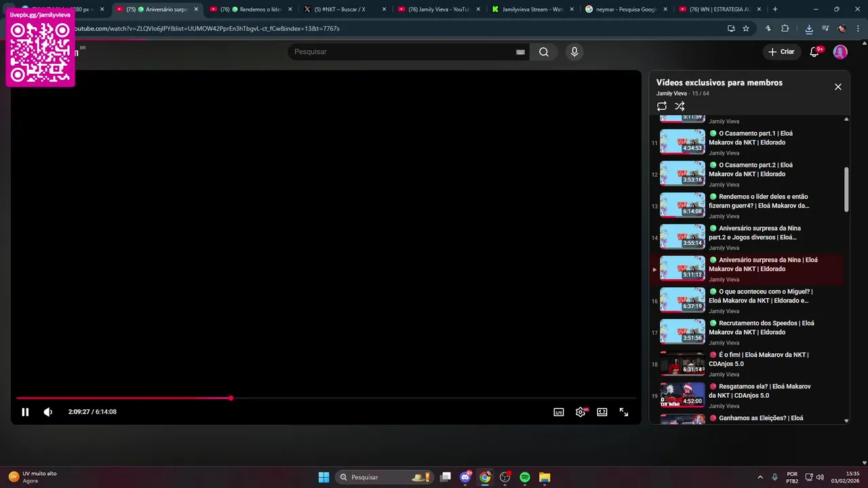Open Task View on taskbar
Viewport: 868px width, 488px height.
click(x=446, y=477)
